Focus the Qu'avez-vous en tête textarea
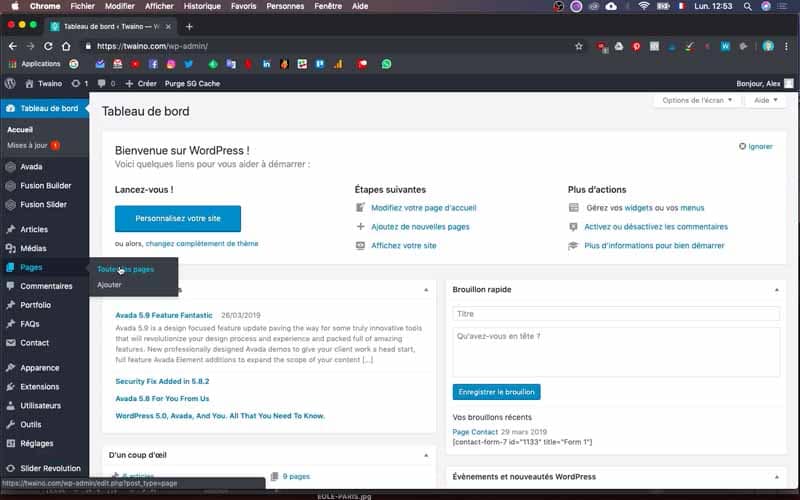Image resolution: width=800 pixels, height=500 pixels. click(x=616, y=352)
